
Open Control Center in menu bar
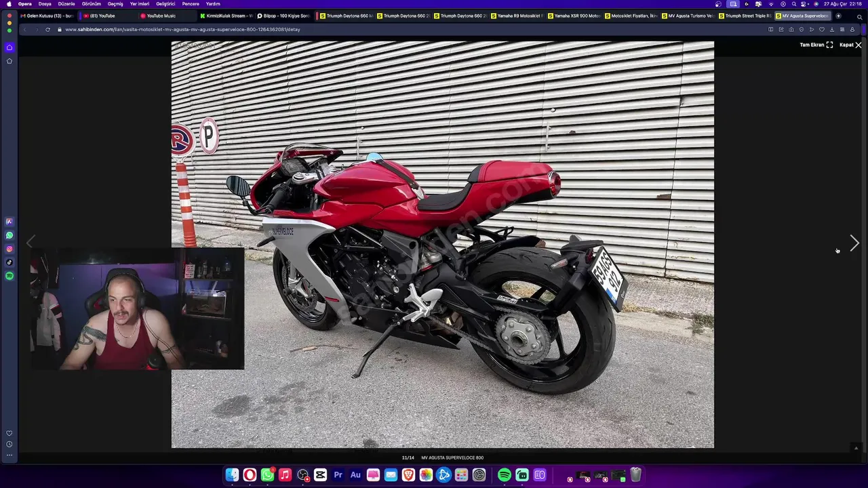pyautogui.click(x=804, y=4)
